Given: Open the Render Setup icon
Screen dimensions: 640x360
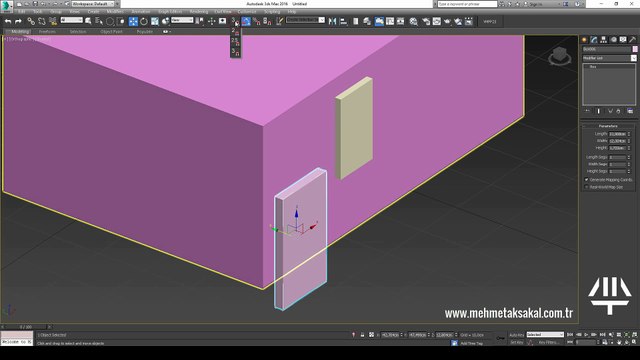Looking at the screenshot, I should click(426, 21).
